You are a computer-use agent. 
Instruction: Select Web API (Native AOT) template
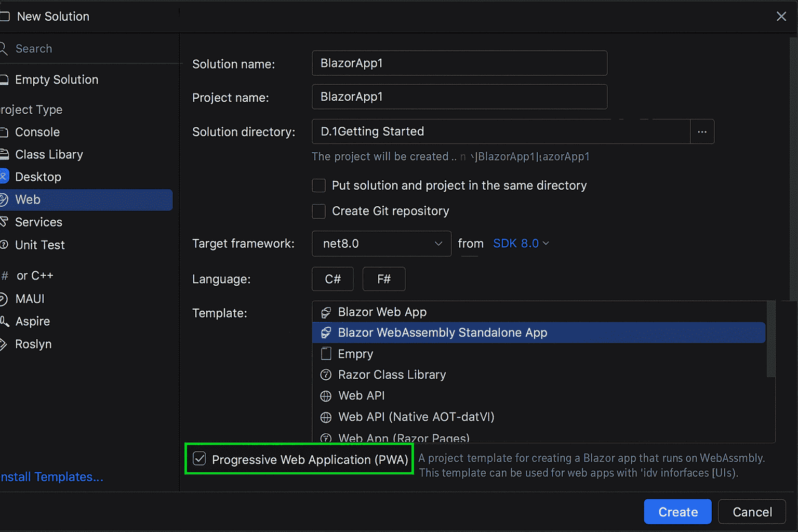coord(539,417)
